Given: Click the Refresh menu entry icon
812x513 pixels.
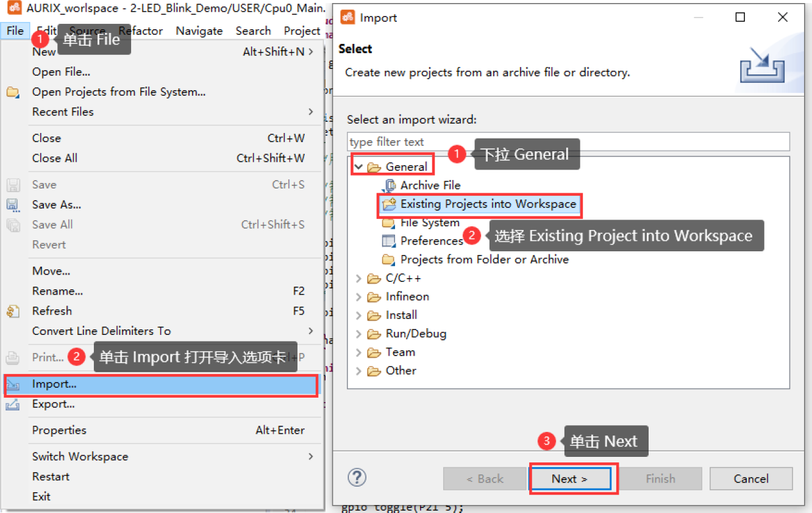Looking at the screenshot, I should pyautogui.click(x=13, y=311).
